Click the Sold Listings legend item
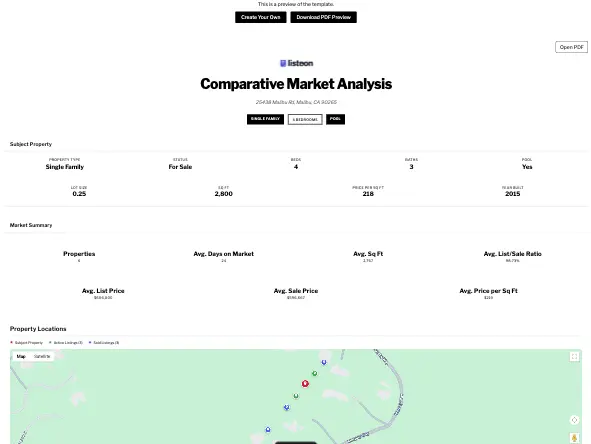This screenshot has height=444, width=591. pyautogui.click(x=104, y=343)
